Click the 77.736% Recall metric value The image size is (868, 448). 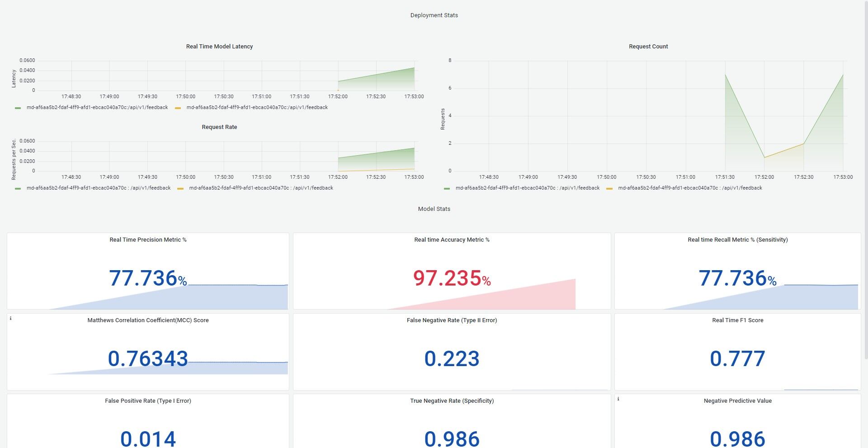738,278
